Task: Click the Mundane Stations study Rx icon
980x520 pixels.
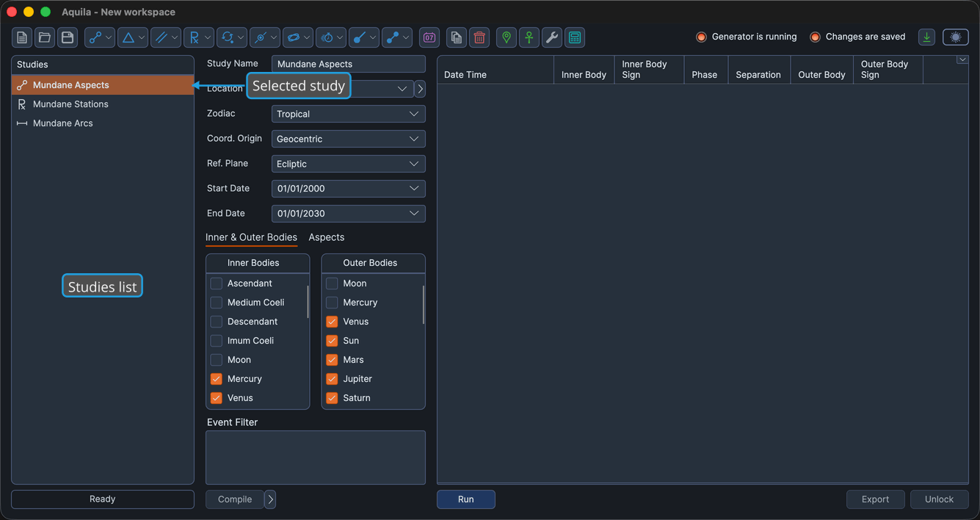Action: [22, 104]
